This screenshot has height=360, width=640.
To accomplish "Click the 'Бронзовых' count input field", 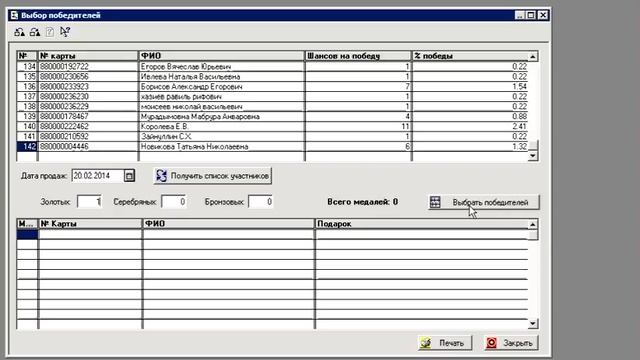I will [x=260, y=202].
